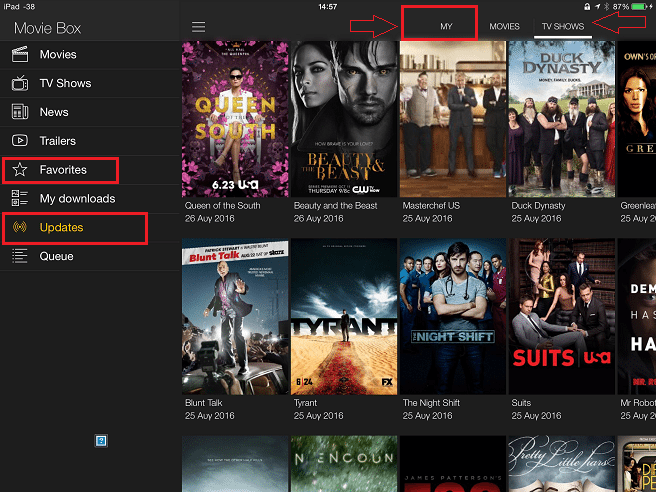This screenshot has height=492, width=656.
Task: Open the Greenleaf poster at right edge
Action: tap(636, 119)
